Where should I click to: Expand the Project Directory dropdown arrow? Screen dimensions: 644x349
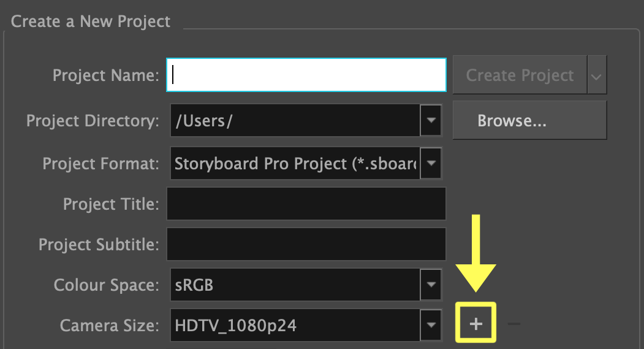click(x=431, y=120)
